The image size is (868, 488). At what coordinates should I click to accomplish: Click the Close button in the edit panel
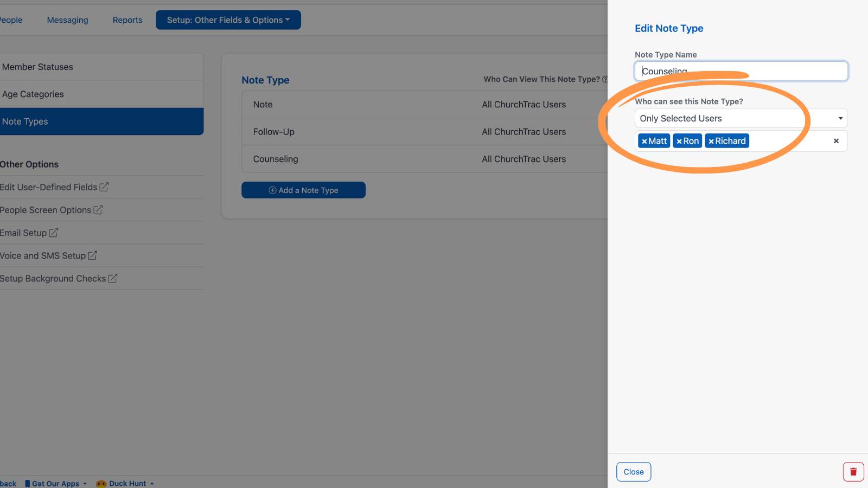[x=634, y=472]
